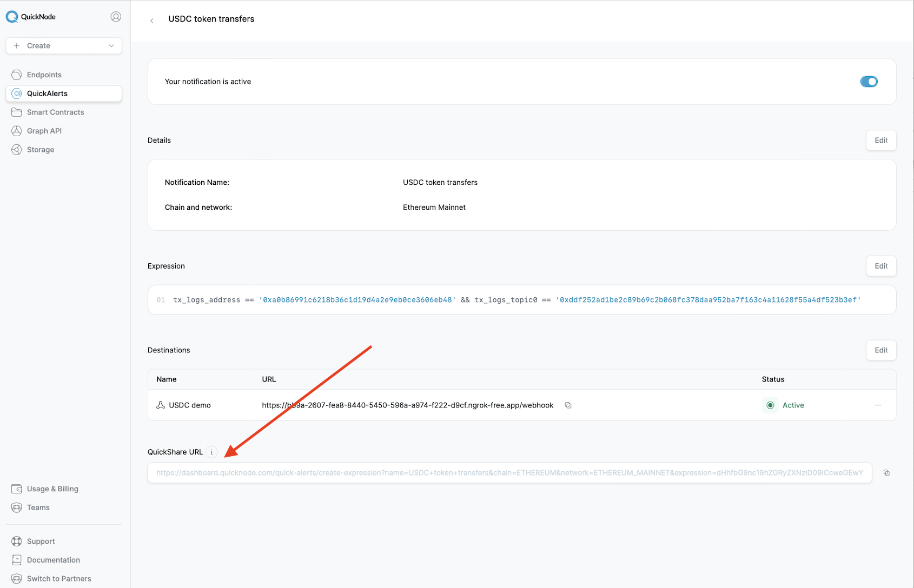
Task: Open the user account profile icon
Action: click(x=116, y=17)
